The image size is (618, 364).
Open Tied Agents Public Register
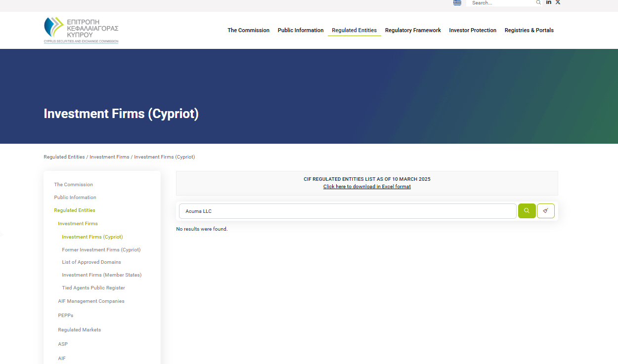(x=93, y=288)
